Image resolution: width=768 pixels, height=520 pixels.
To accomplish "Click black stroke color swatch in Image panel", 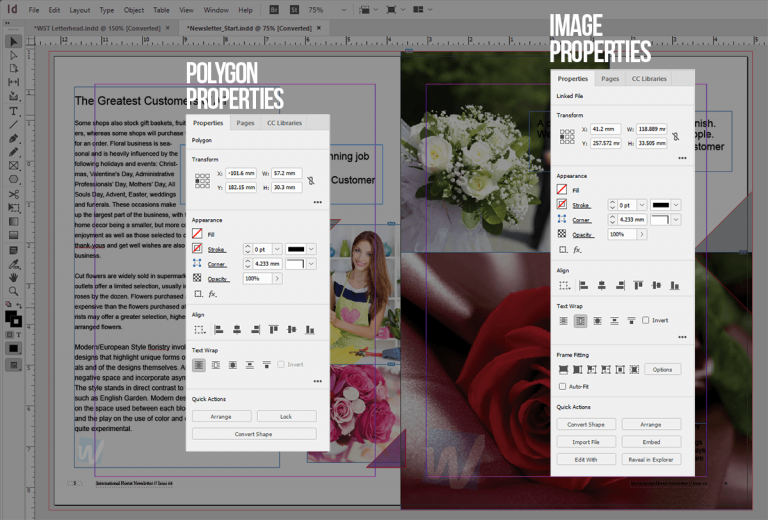I will (661, 205).
